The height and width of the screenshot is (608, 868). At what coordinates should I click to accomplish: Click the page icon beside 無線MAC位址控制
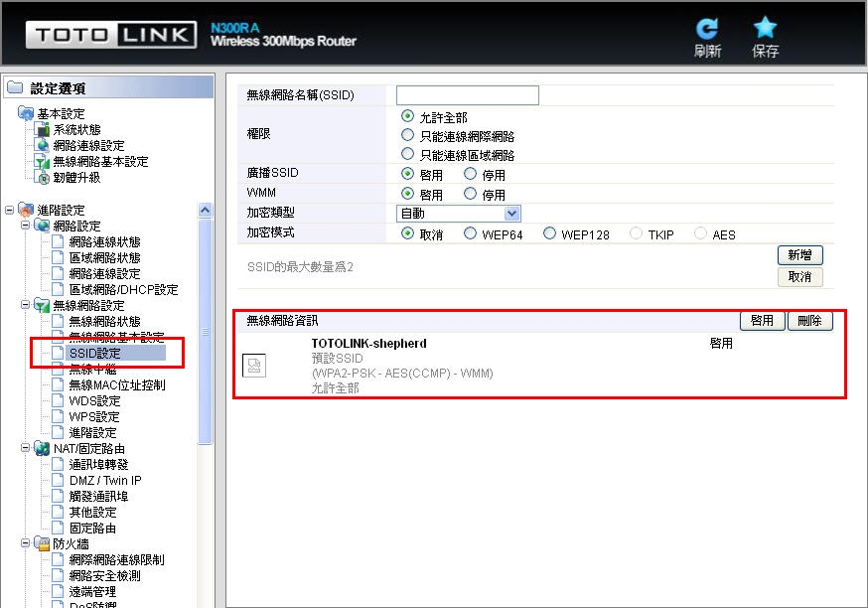58,384
